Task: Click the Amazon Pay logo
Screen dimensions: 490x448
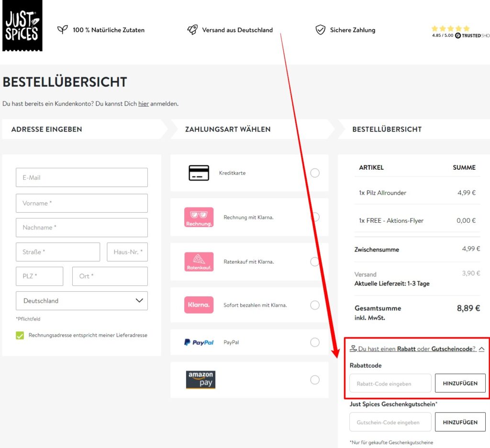Action: point(200,380)
